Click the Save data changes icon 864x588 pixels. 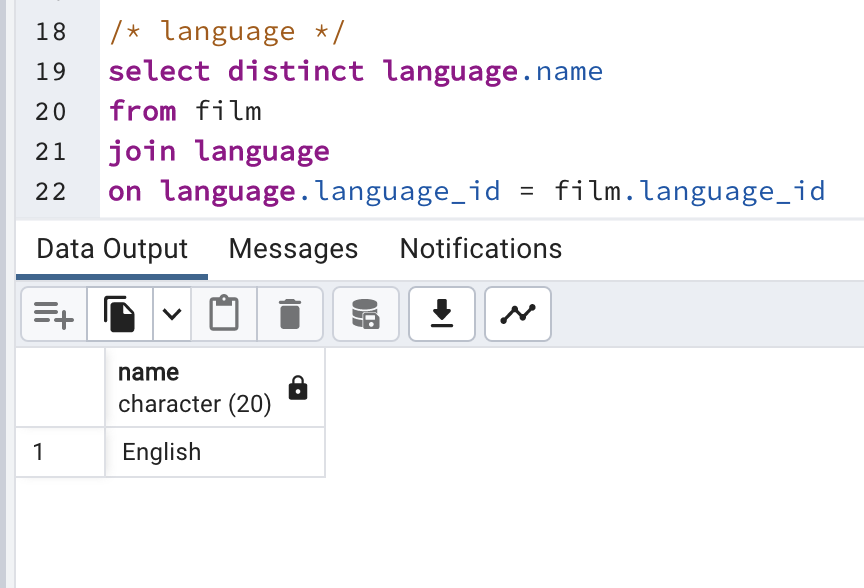[365, 315]
